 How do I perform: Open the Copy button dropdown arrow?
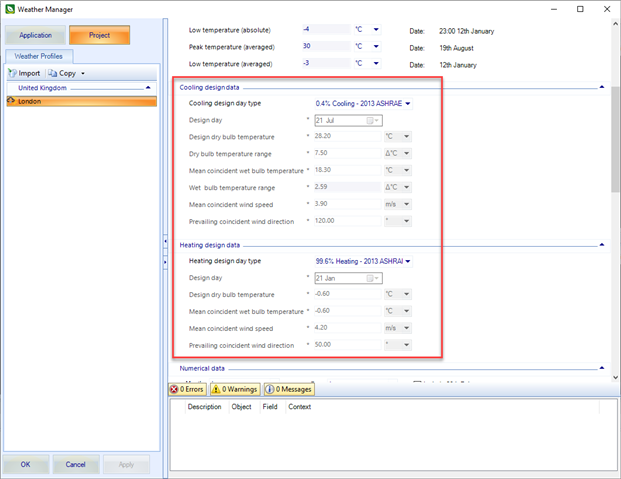point(83,73)
